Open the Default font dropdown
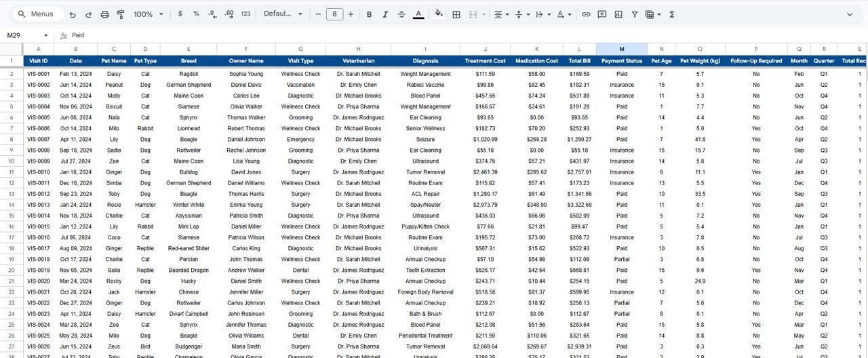 [281, 14]
